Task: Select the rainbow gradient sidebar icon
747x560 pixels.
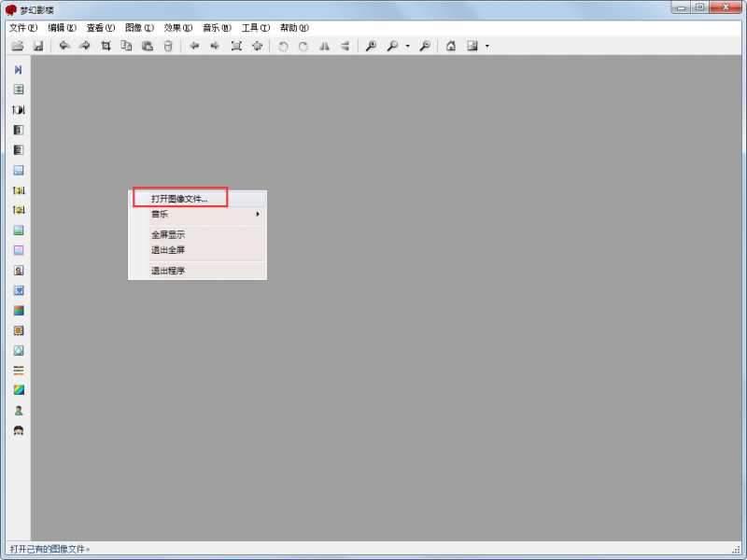Action: pos(18,390)
